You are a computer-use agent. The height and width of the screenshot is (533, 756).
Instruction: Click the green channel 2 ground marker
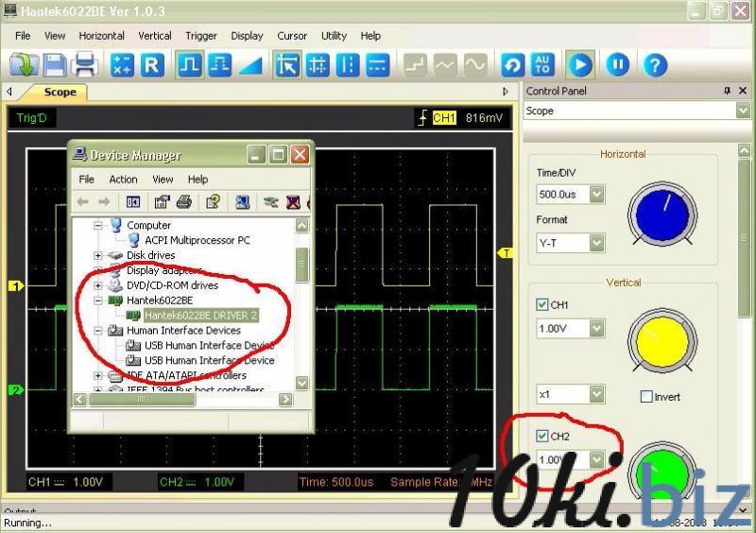click(16, 389)
